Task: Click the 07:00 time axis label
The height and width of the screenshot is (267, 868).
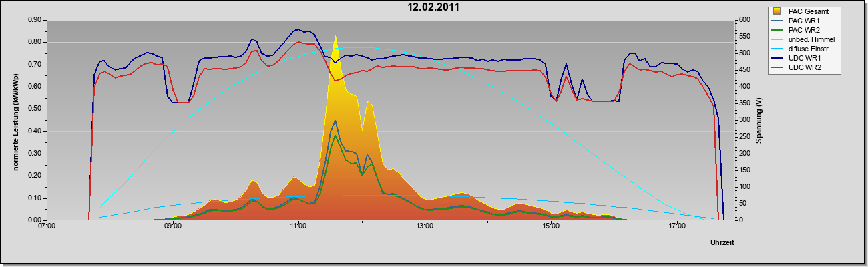Action: (x=47, y=227)
